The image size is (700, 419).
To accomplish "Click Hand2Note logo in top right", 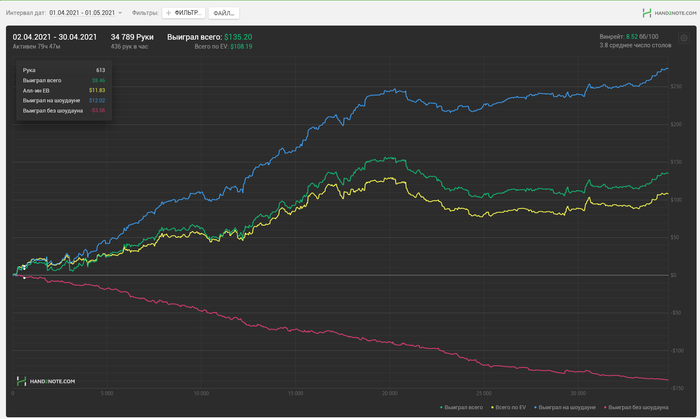I will coord(669,13).
